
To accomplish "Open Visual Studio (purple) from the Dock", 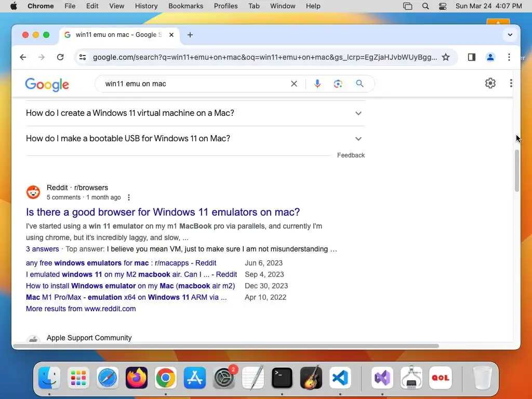I will click(382, 378).
